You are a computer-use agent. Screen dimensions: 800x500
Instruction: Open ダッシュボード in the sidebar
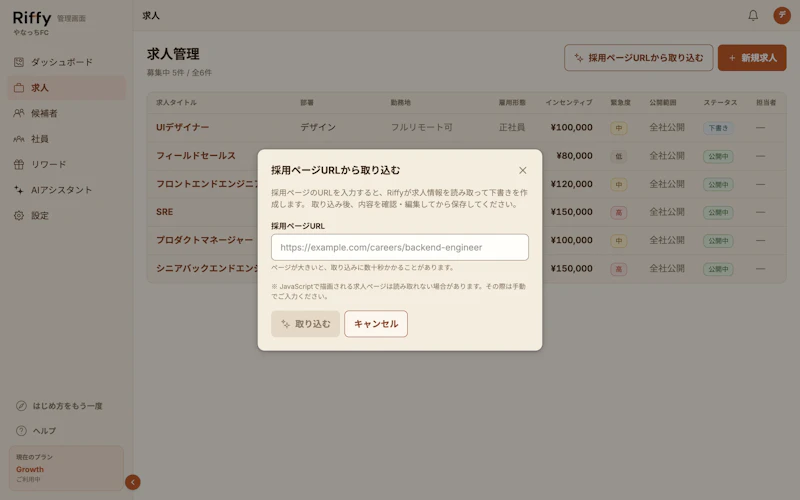[x=66, y=62]
